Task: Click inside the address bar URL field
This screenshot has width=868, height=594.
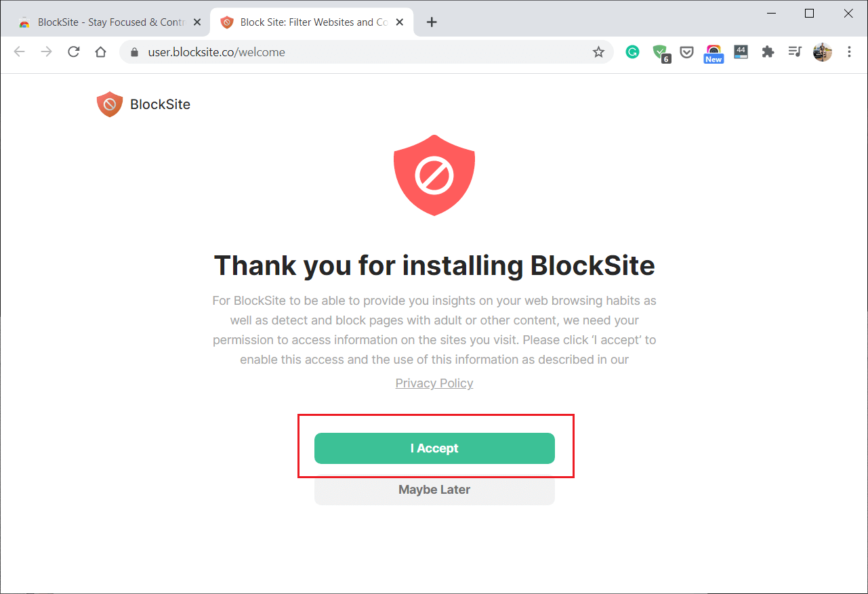Action: (x=271, y=51)
